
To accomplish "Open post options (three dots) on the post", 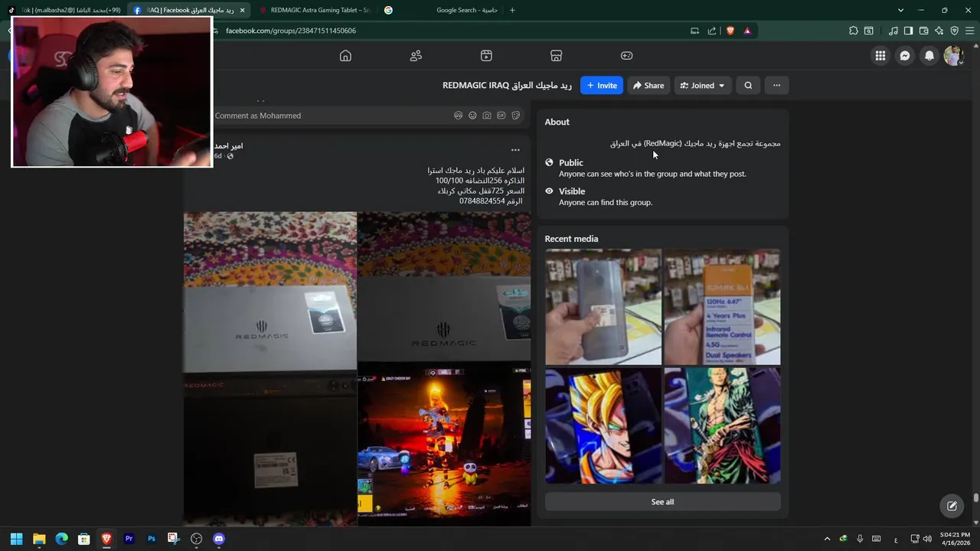I will [515, 150].
